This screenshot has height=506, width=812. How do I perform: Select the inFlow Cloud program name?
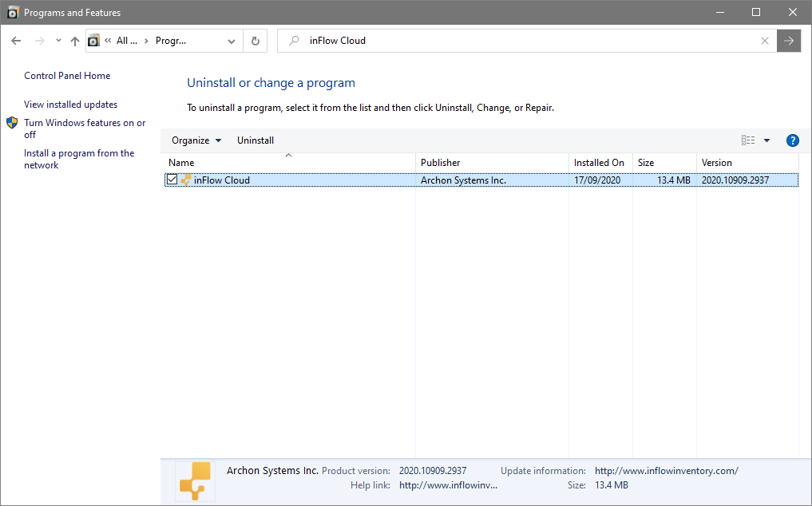222,180
